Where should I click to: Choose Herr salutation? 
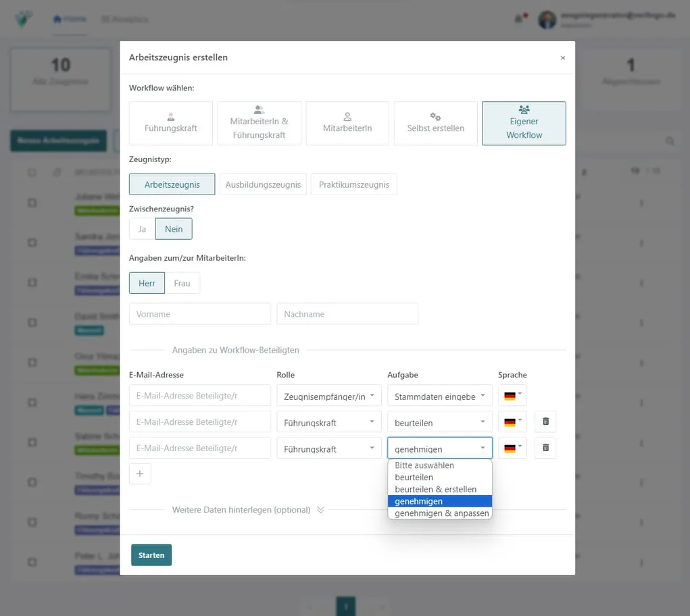[x=147, y=283]
